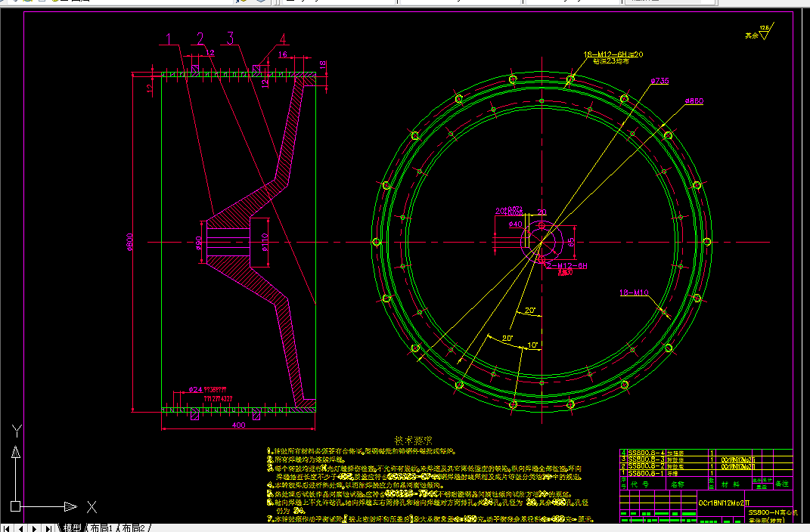
Task: Select the SS800-N title text
Action: tap(772, 512)
